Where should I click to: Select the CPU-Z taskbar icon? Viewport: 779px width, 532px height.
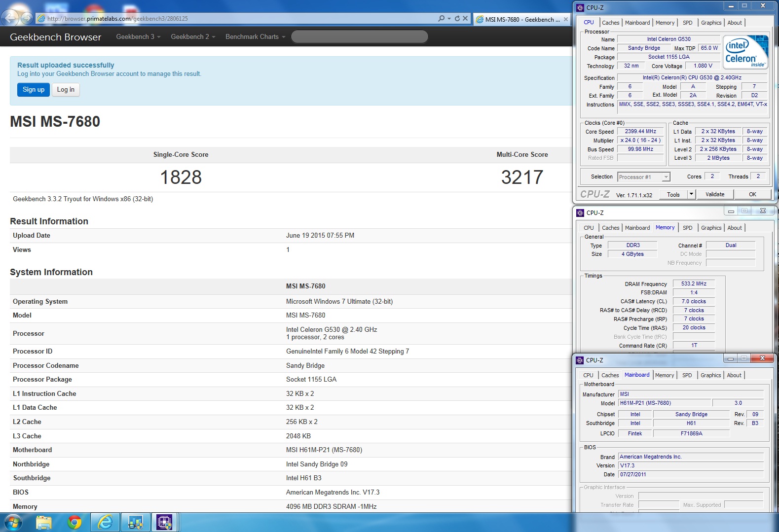(x=164, y=522)
